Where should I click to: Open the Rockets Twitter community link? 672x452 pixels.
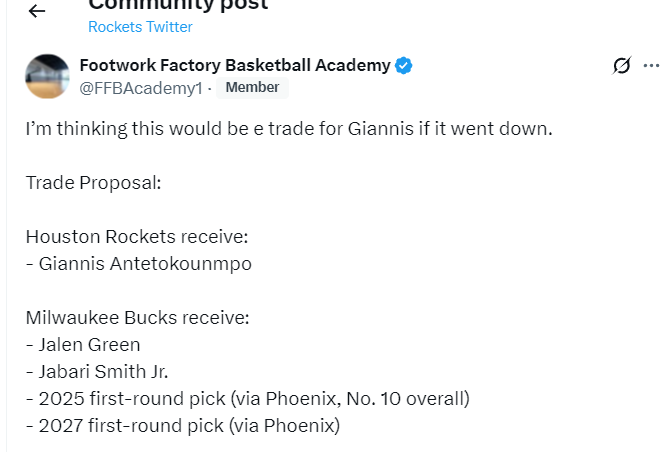tap(140, 27)
